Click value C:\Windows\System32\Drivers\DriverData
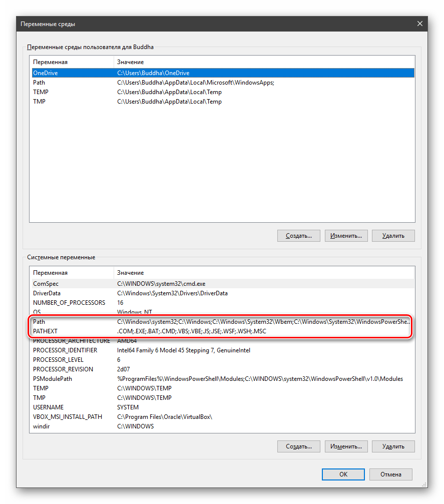The width and height of the screenshot is (444, 504). [172, 293]
